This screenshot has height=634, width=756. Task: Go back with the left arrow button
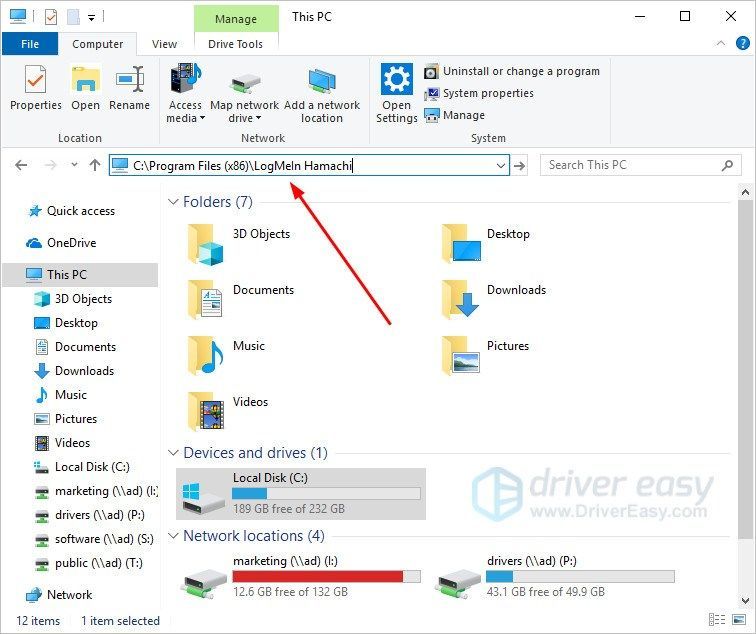pos(21,165)
